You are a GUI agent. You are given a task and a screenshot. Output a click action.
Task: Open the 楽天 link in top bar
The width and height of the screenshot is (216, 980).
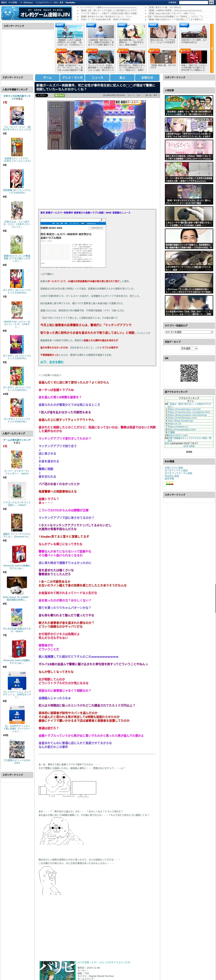(62, 2)
